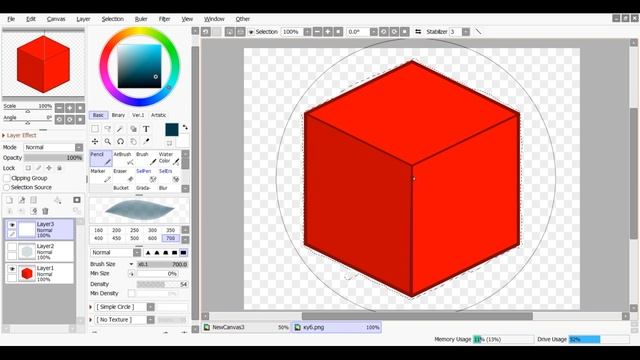
Task: Select the Text tool
Action: tap(146, 129)
